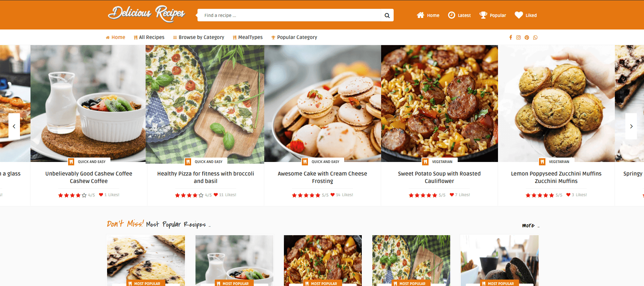This screenshot has width=644, height=286.
Task: Open Lemon Poppyseed Zucchini Muffins title
Action: (x=556, y=177)
